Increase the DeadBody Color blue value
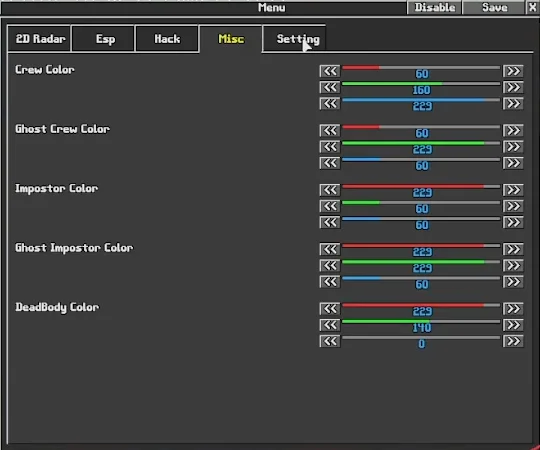The image size is (540, 450). tap(513, 341)
